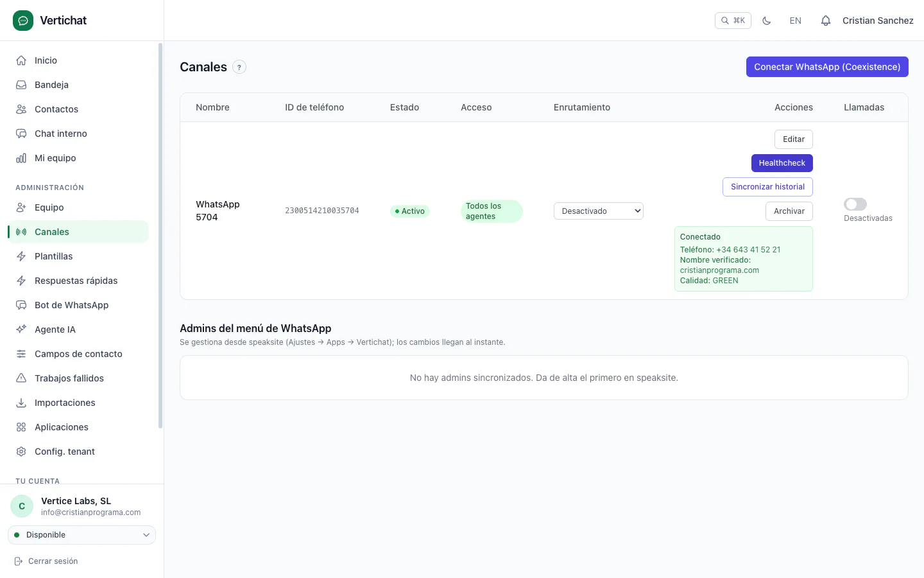Viewport: 924px width, 578px height.
Task: Click the Calidad: GREEN text
Action: click(709, 281)
